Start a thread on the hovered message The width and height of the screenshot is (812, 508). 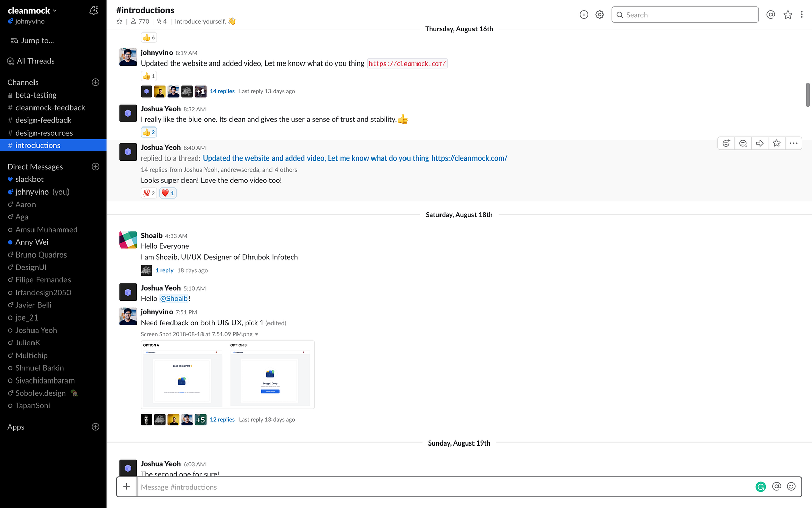coord(743,143)
